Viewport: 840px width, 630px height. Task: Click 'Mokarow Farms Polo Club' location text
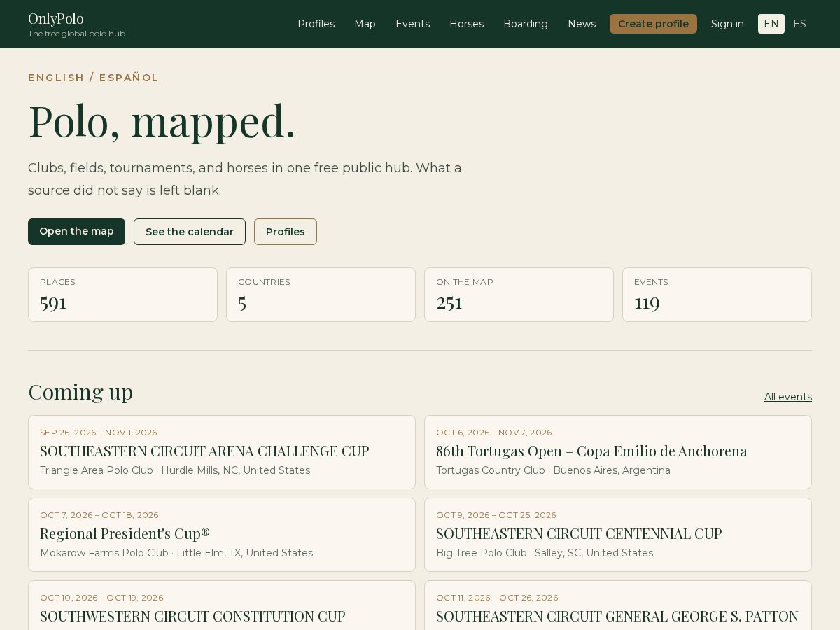[x=104, y=553]
